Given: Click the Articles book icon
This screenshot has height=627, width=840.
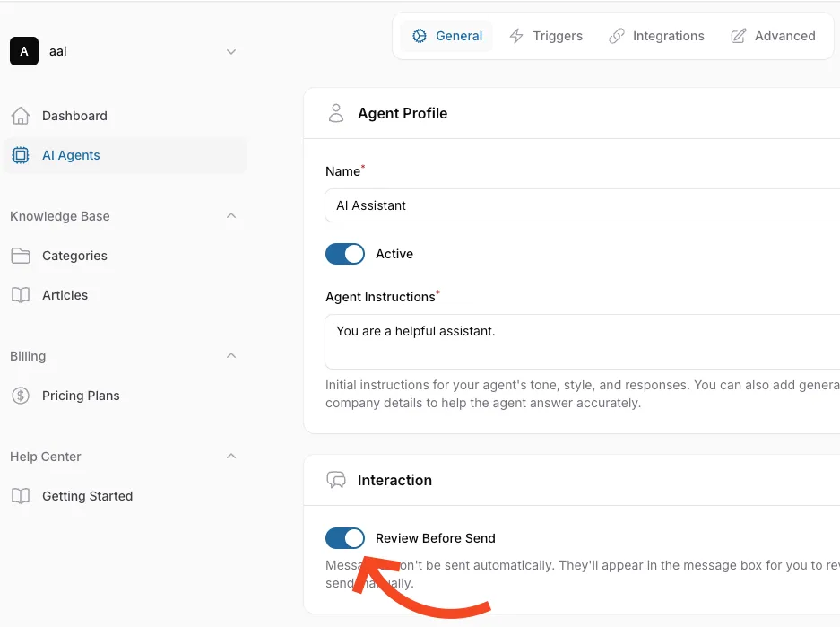Looking at the screenshot, I should 20,295.
